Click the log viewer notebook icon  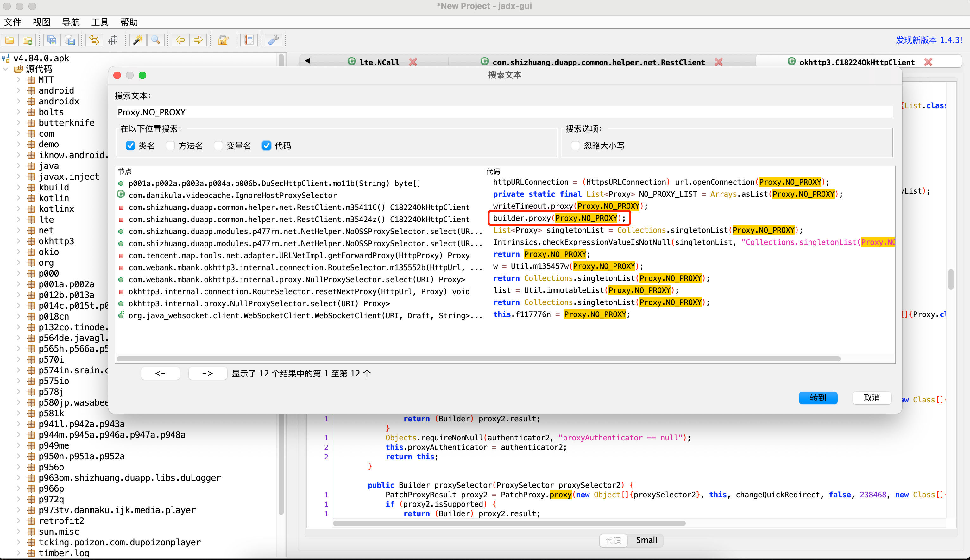coord(249,40)
